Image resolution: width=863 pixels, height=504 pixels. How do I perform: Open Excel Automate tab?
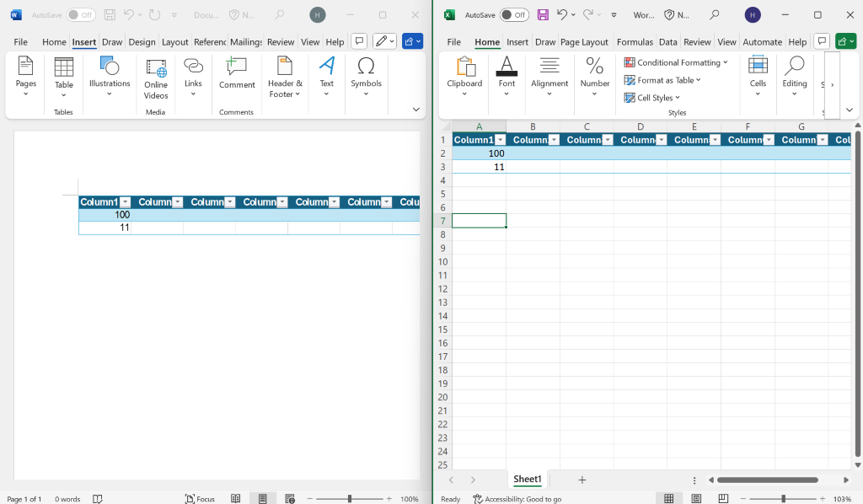pos(762,42)
